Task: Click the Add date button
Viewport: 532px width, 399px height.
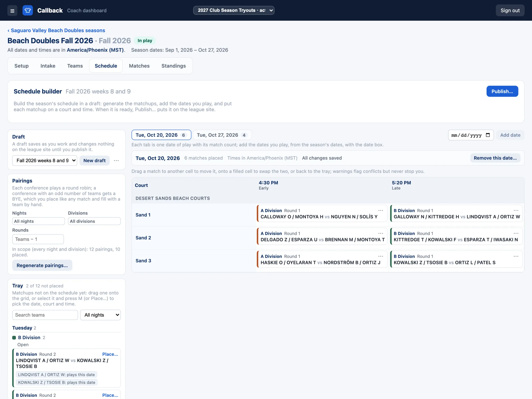Action: [x=510, y=135]
